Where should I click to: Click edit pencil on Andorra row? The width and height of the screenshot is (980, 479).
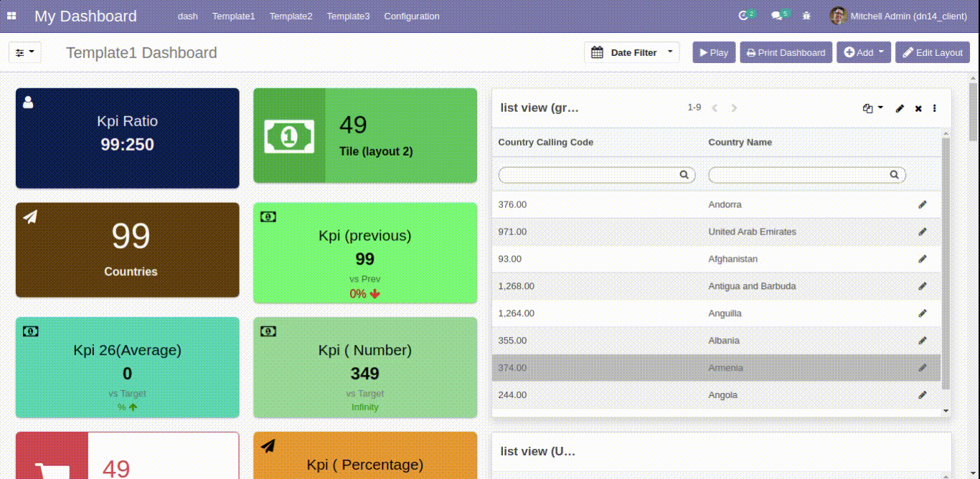[x=923, y=204]
